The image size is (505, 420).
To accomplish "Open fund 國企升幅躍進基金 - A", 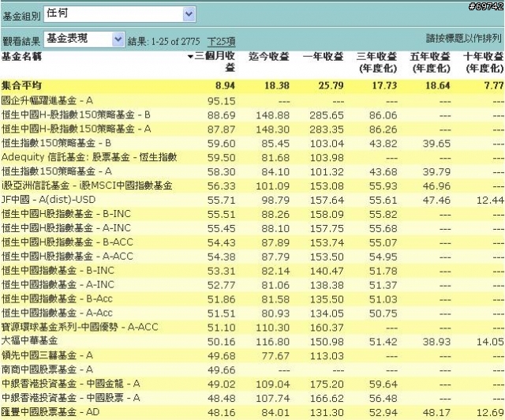I will tap(47, 100).
